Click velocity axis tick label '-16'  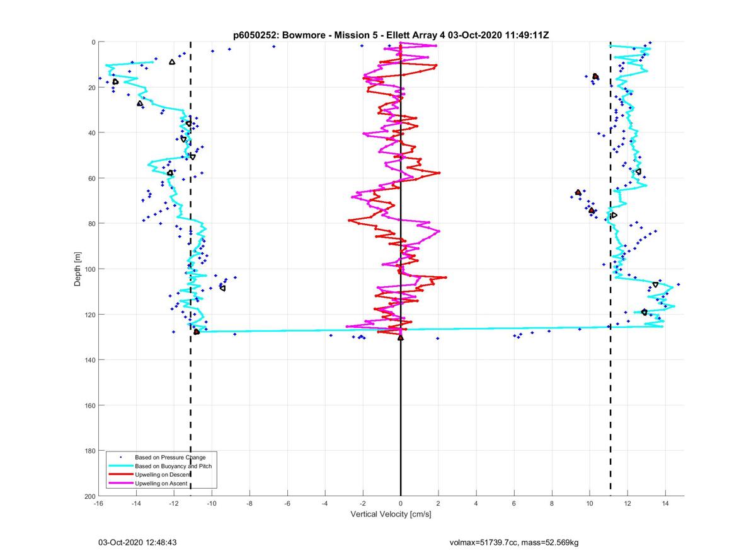(x=98, y=504)
